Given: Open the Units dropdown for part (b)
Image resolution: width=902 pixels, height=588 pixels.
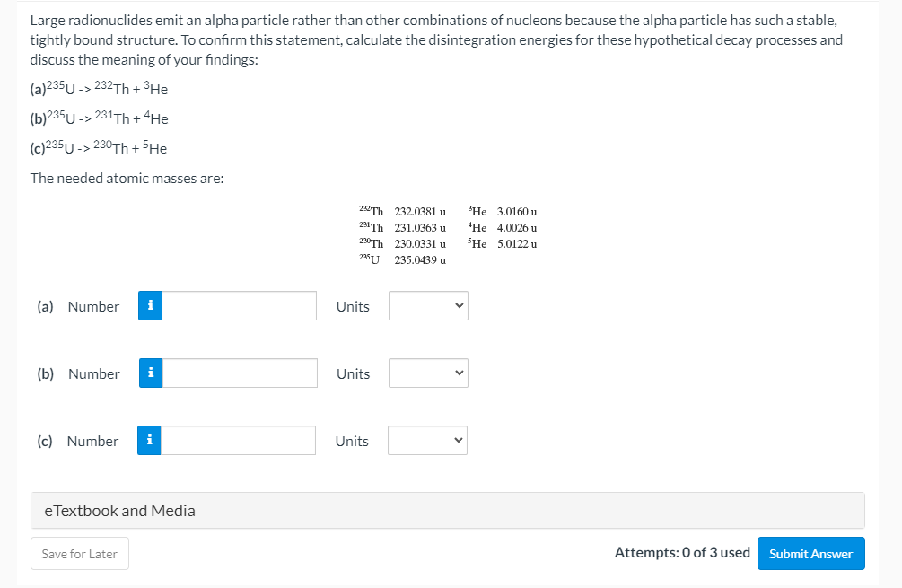Looking at the screenshot, I should click(428, 373).
